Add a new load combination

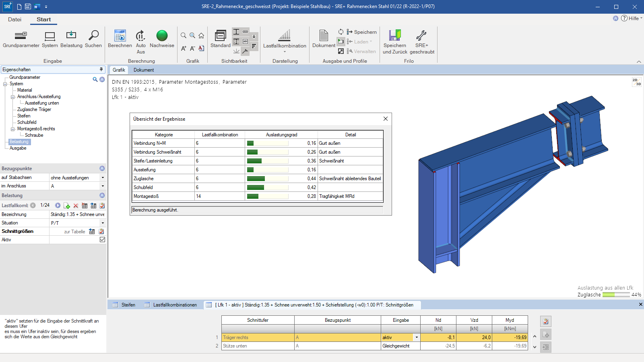[67, 206]
